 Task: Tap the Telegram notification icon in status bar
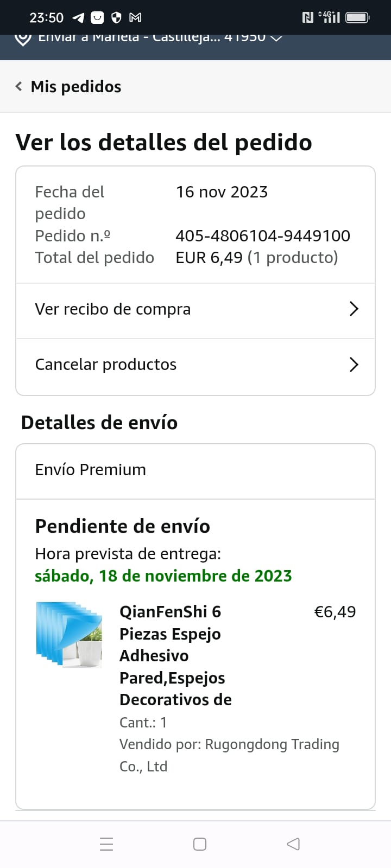pyautogui.click(x=79, y=18)
